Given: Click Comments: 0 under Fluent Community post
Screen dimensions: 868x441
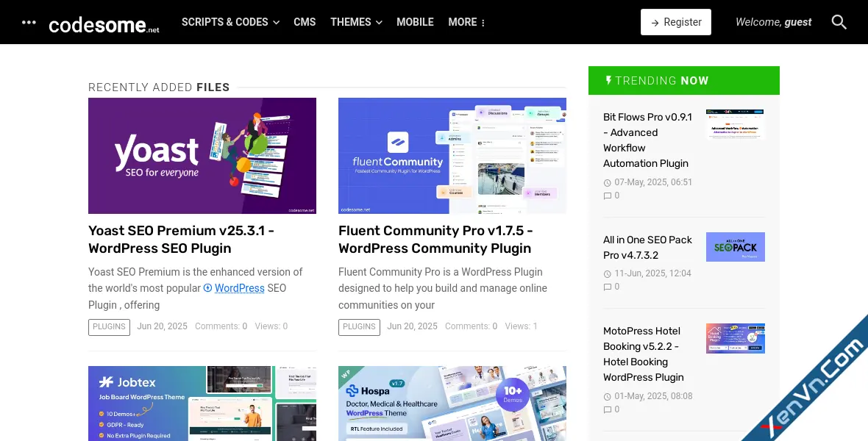Looking at the screenshot, I should point(471,326).
